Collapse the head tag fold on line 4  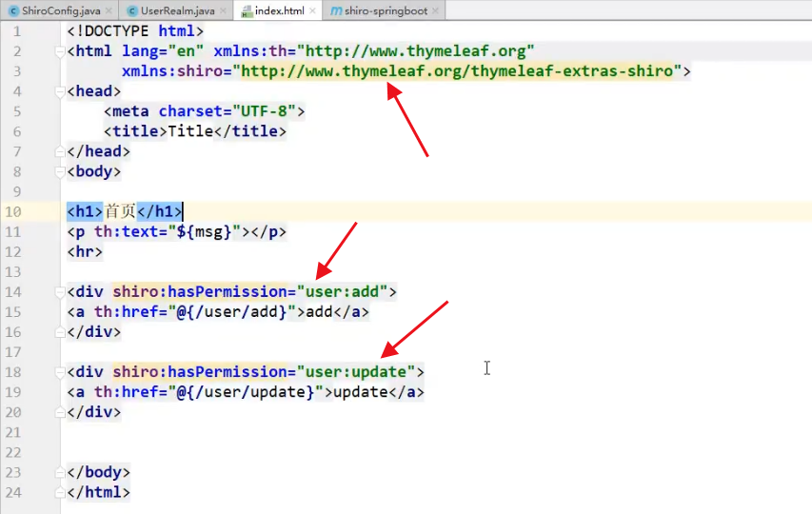click(60, 91)
